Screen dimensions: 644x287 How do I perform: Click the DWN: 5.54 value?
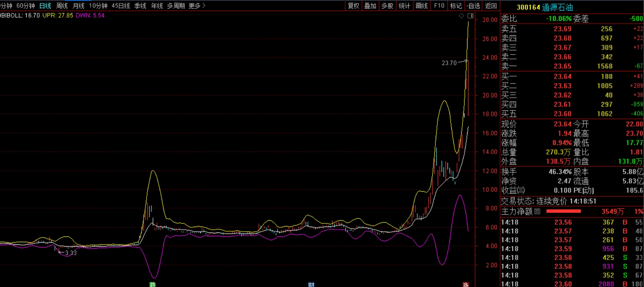pyautogui.click(x=90, y=15)
